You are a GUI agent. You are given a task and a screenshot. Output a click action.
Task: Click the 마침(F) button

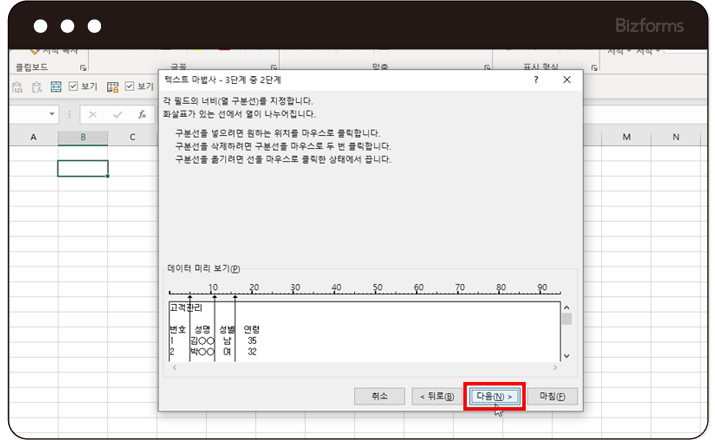(x=552, y=396)
